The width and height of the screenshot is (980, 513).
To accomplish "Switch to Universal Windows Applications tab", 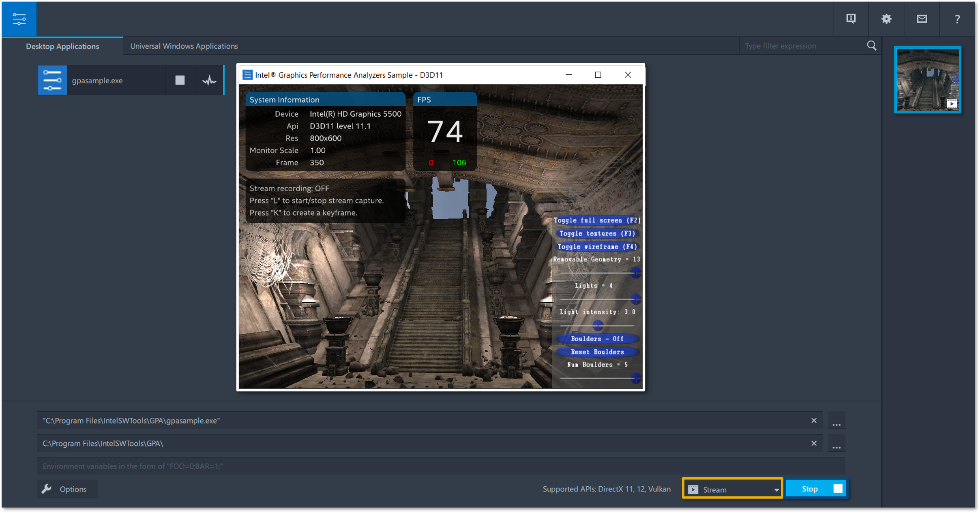I will coord(184,46).
